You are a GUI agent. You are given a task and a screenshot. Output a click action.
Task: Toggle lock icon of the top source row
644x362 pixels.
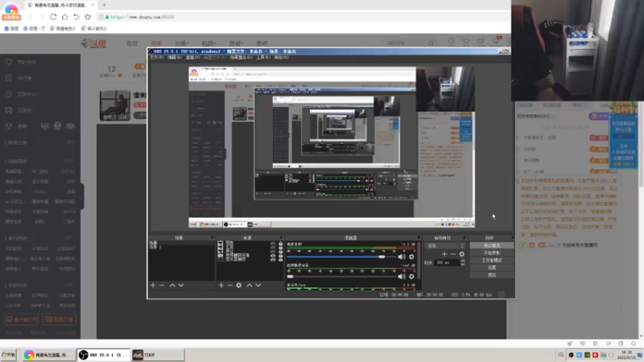[x=280, y=244]
